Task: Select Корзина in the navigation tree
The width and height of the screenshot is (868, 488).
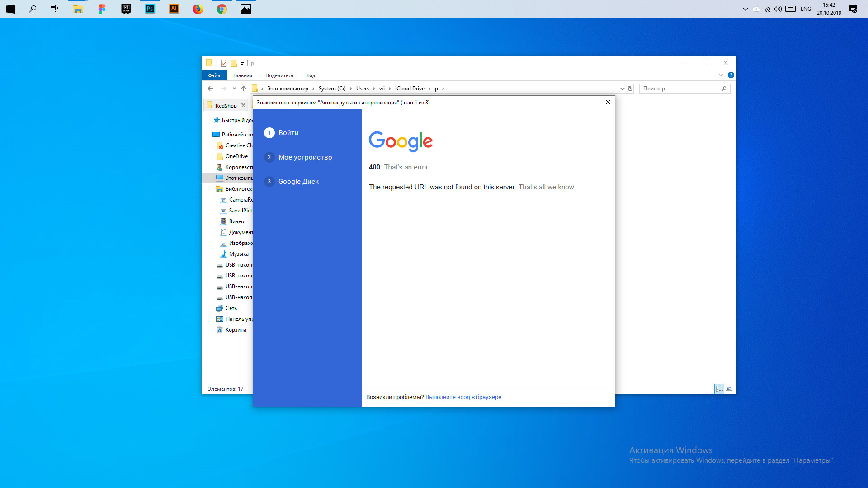Action: (231, 330)
